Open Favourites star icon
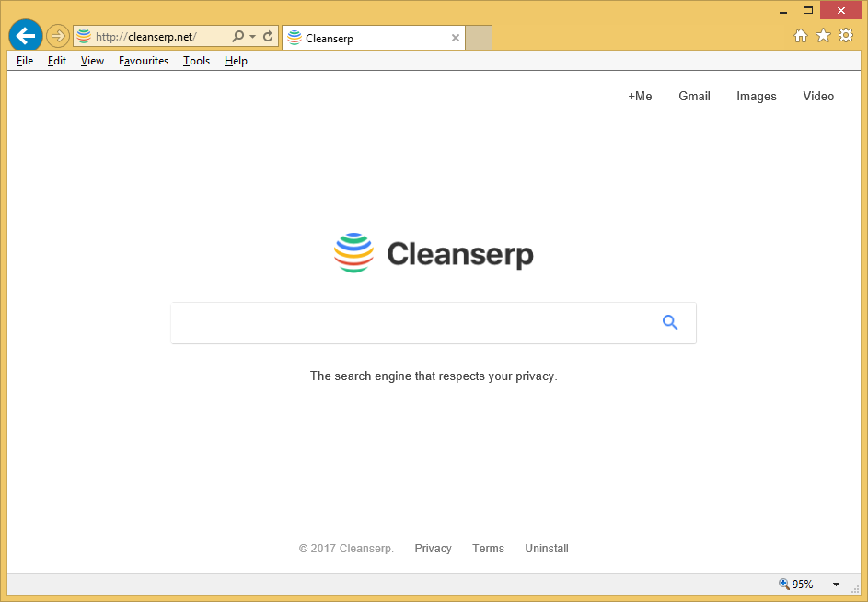Viewport: 868px width, 602px height. [823, 36]
